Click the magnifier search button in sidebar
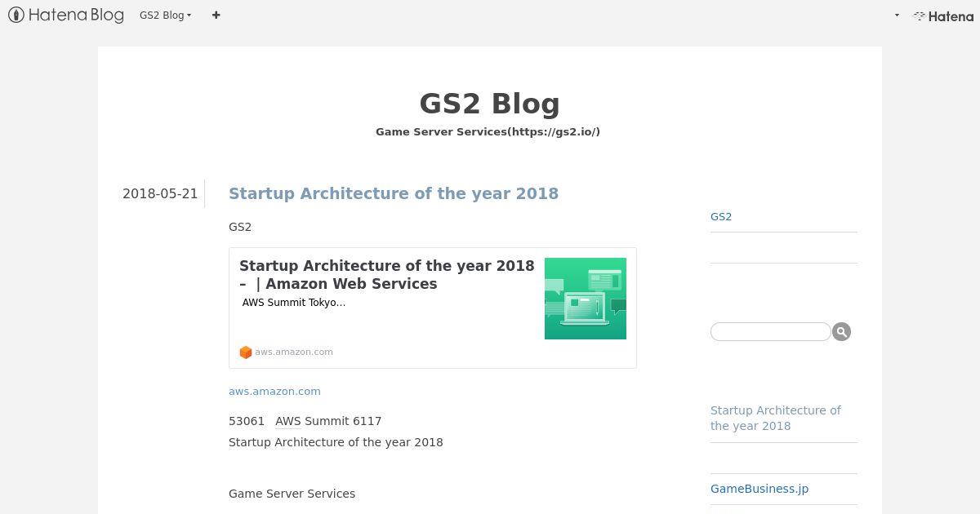Viewport: 980px width, 514px height. tap(841, 331)
